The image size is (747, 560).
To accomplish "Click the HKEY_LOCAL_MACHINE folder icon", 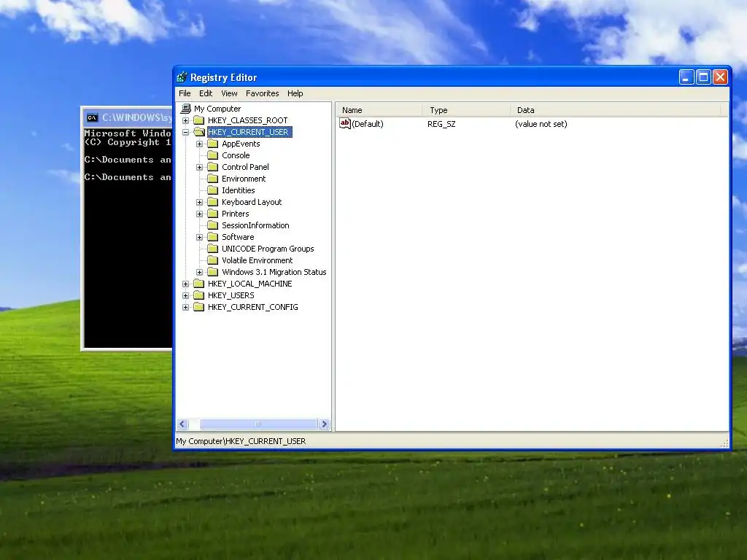I will [x=199, y=284].
